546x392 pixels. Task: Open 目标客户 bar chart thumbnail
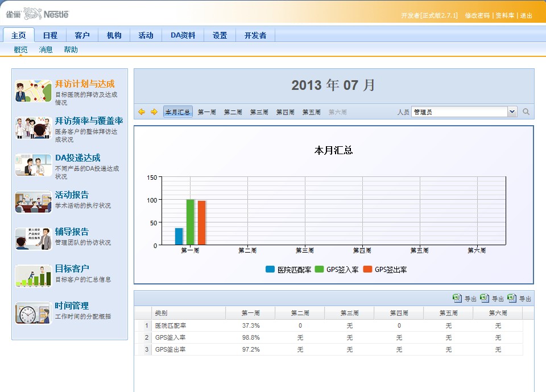(x=34, y=275)
